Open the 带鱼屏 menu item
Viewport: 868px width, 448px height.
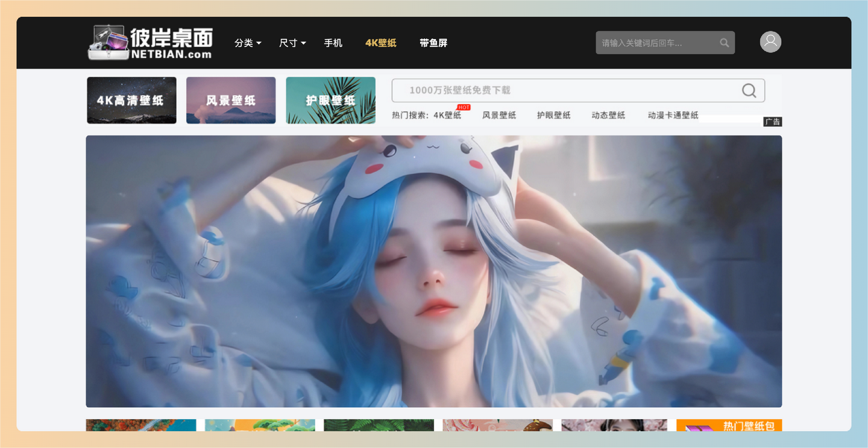point(433,43)
